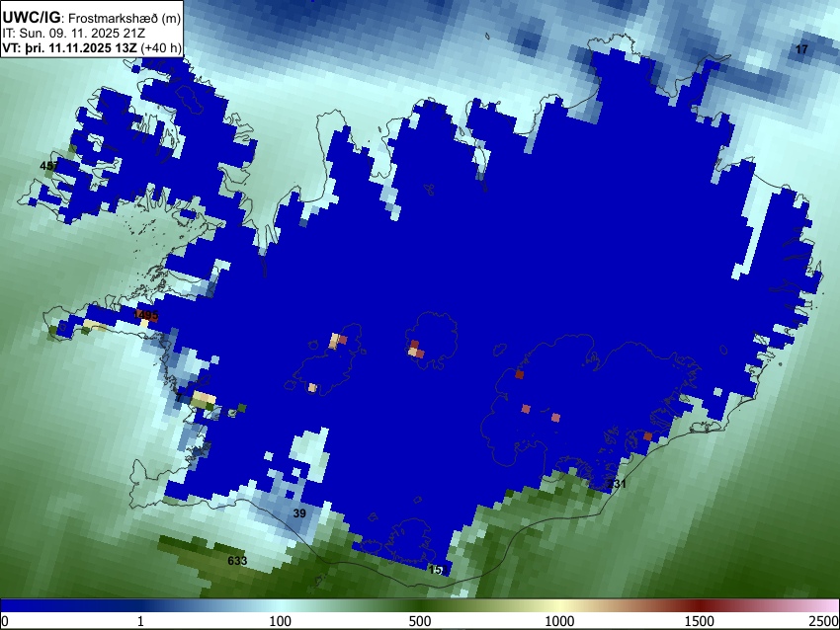The image size is (840, 630).
Task: Click the "UWC/IG: Frostmarkshæð (m)" title text
Action: (x=92, y=18)
